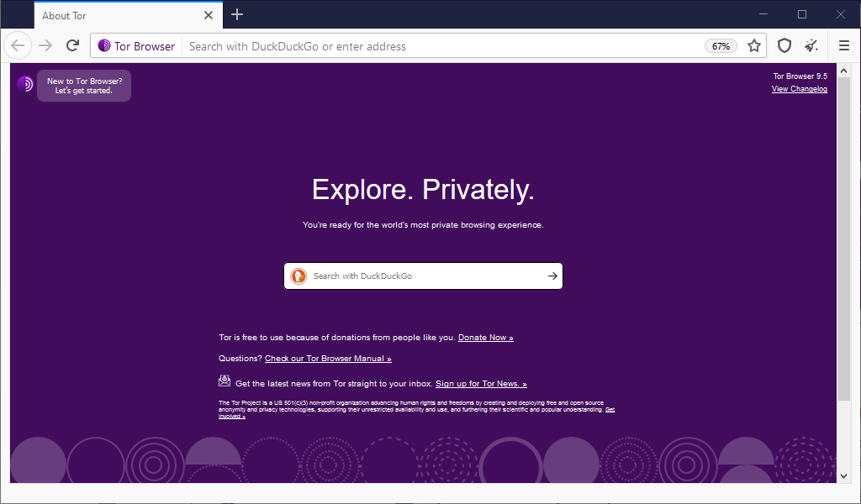
Task: Submit search with the arrow button
Action: (x=552, y=276)
